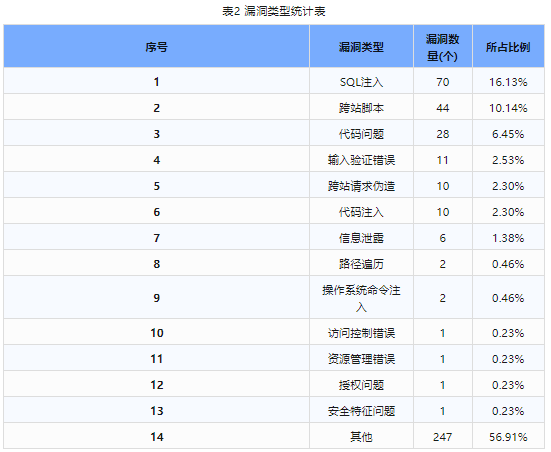The image size is (551, 452).
Task: Click the percentage 1.38%
Action: point(508,238)
